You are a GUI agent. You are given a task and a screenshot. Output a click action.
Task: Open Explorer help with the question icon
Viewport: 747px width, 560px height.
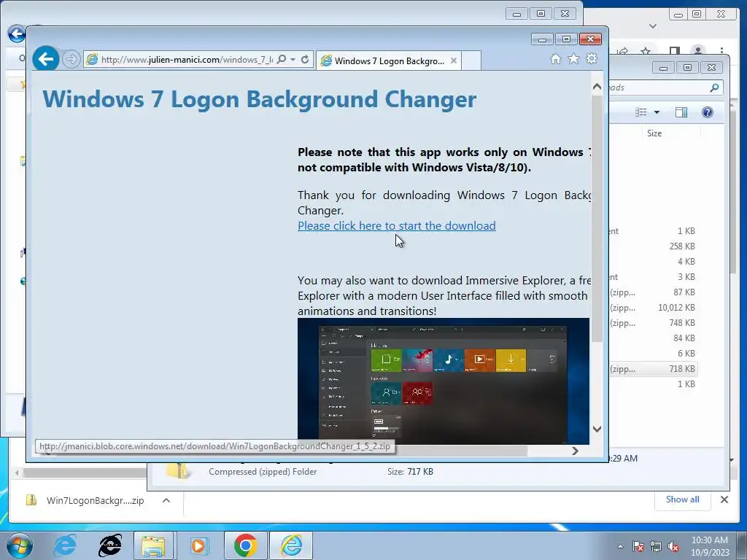[x=708, y=112]
